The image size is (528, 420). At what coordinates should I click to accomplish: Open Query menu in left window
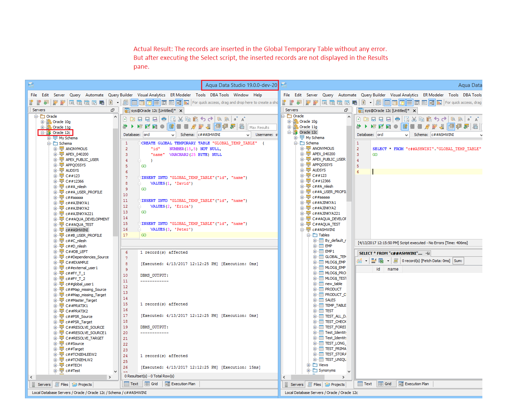click(75, 95)
